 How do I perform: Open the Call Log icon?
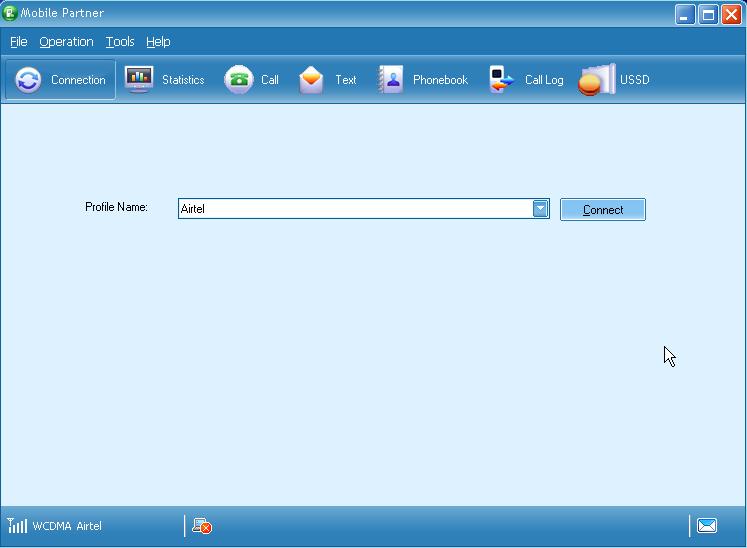[501, 79]
